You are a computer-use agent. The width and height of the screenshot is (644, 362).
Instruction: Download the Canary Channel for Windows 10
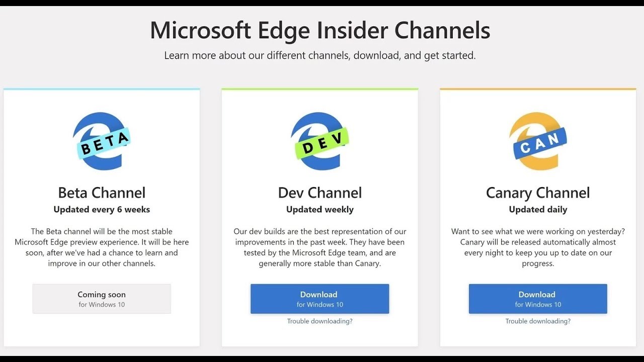point(538,299)
